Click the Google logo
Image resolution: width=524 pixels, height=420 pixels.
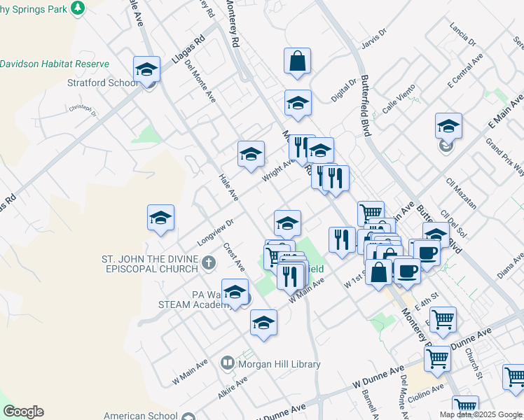[23, 412]
